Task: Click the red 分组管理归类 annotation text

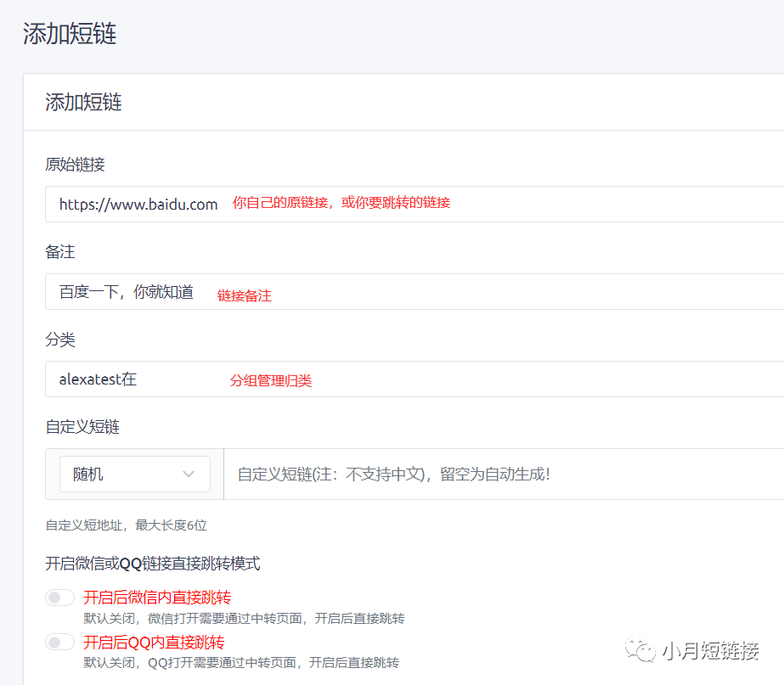Action: 271,381
